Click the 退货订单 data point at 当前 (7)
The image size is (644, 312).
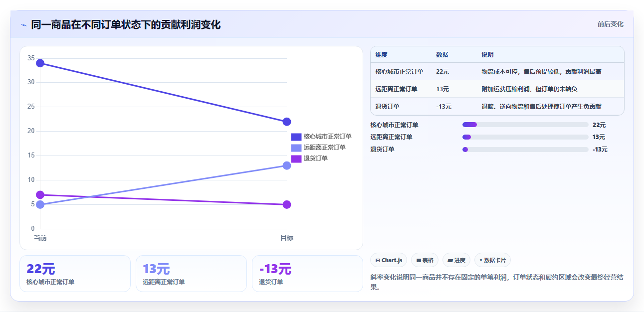click(x=40, y=195)
